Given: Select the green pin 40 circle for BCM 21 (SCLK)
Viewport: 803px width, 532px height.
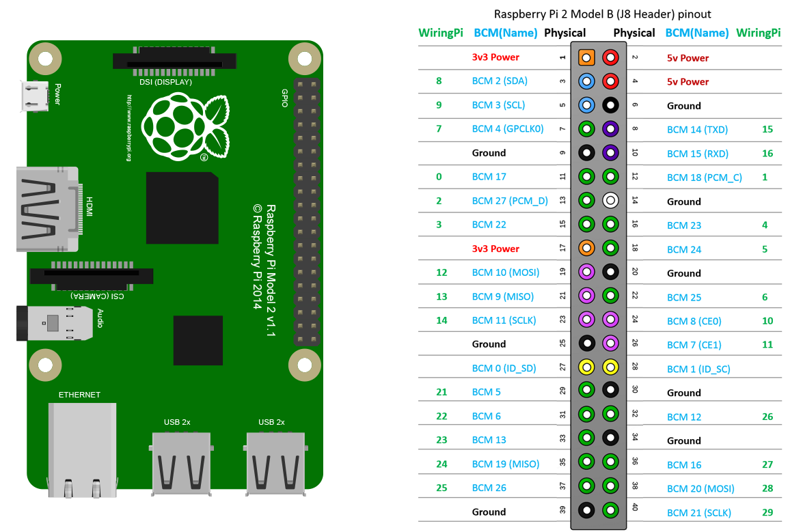Looking at the screenshot, I should click(x=610, y=510).
